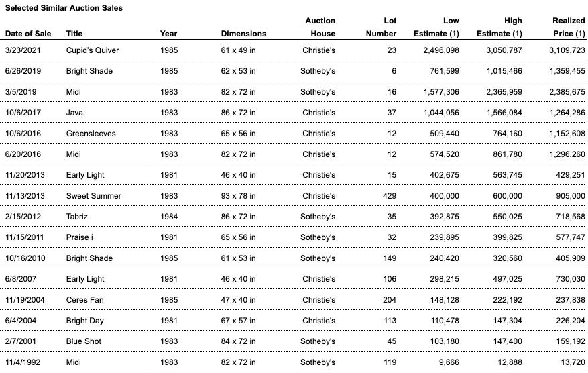The image size is (588, 373).
Task: Click the Dimensions column header
Action: (x=243, y=34)
